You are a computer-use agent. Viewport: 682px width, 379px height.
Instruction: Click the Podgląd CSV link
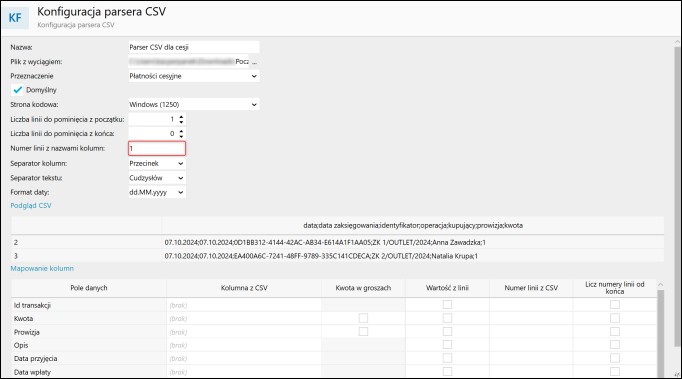31,205
